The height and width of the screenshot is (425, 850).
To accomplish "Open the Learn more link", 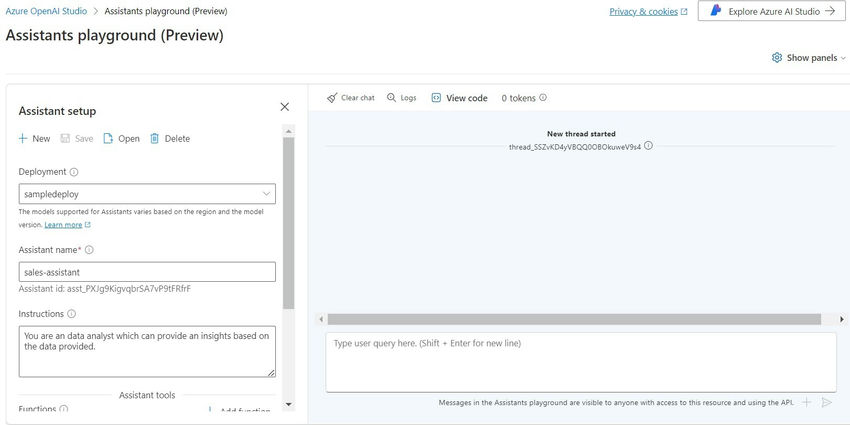I will click(63, 225).
